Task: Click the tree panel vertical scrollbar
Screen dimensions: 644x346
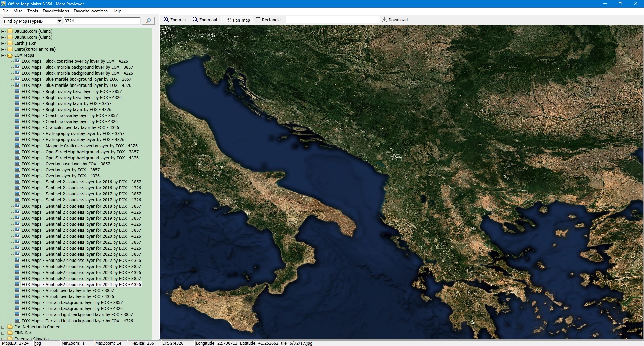Action: pos(155,94)
